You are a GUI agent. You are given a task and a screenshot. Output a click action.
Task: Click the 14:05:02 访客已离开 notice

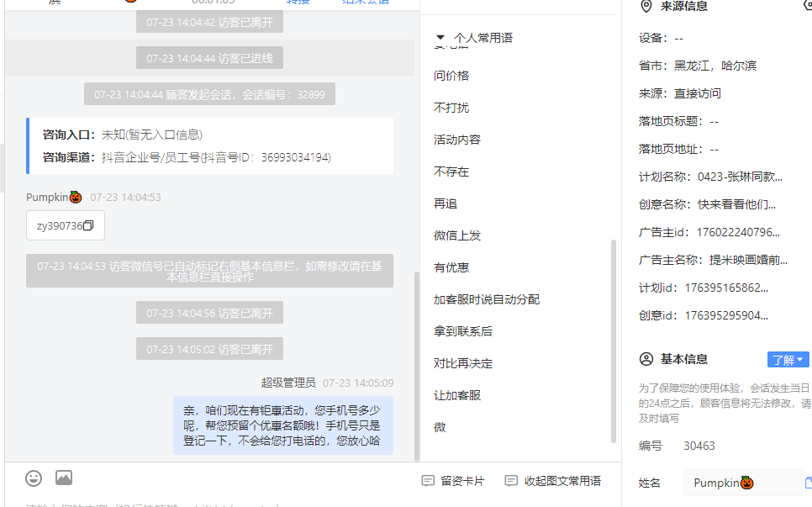(210, 349)
